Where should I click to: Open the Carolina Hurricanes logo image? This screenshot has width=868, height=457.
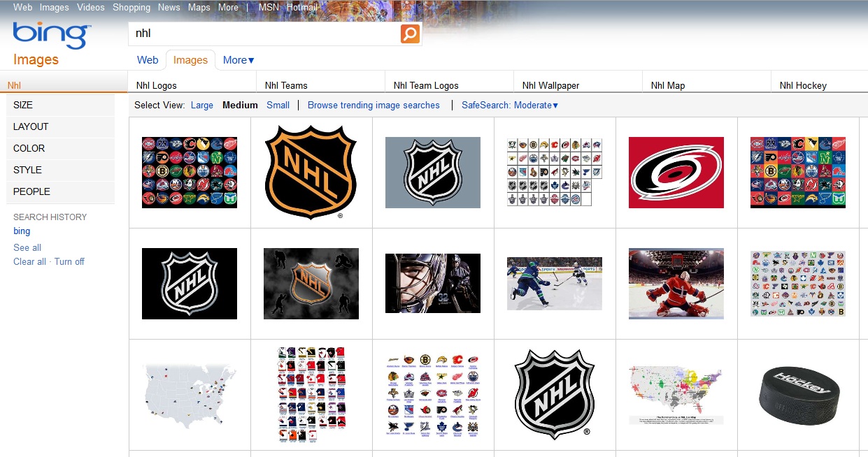pos(676,172)
